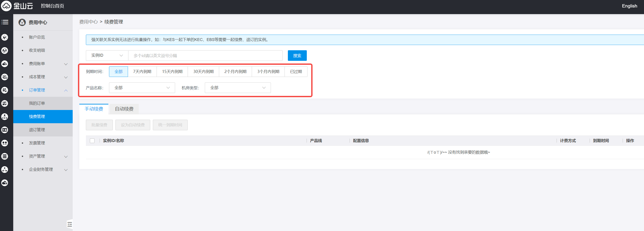
Task: Click the 金山云 cloud logo
Action: coord(17,6)
